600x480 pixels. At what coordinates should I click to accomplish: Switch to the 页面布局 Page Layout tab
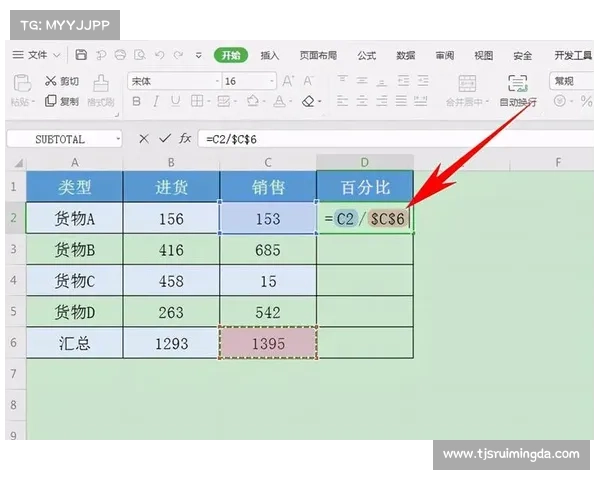318,56
